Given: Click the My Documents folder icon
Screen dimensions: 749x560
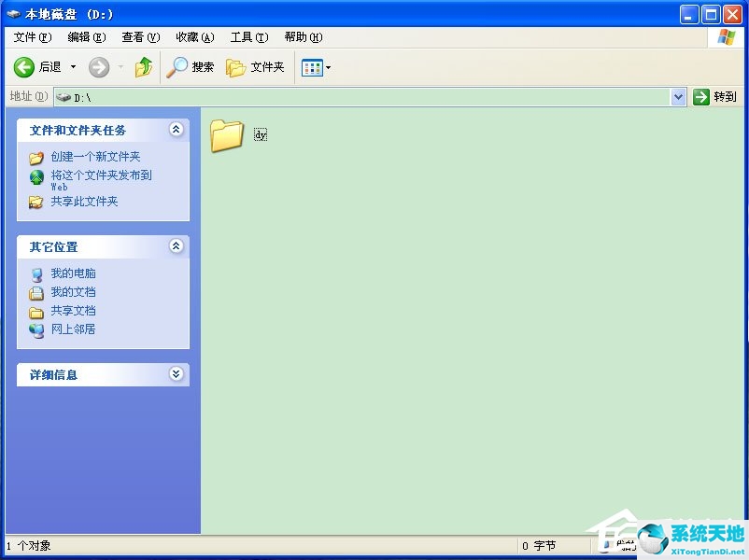Looking at the screenshot, I should pos(36,293).
